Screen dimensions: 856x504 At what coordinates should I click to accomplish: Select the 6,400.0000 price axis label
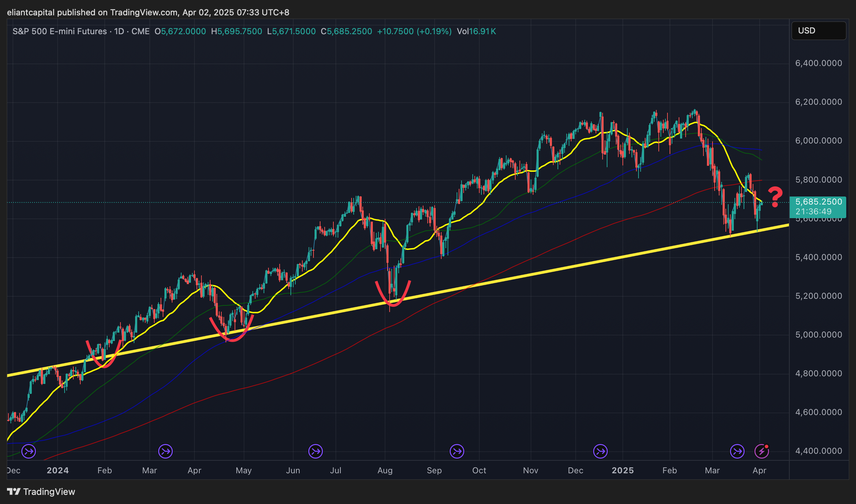[x=818, y=63]
